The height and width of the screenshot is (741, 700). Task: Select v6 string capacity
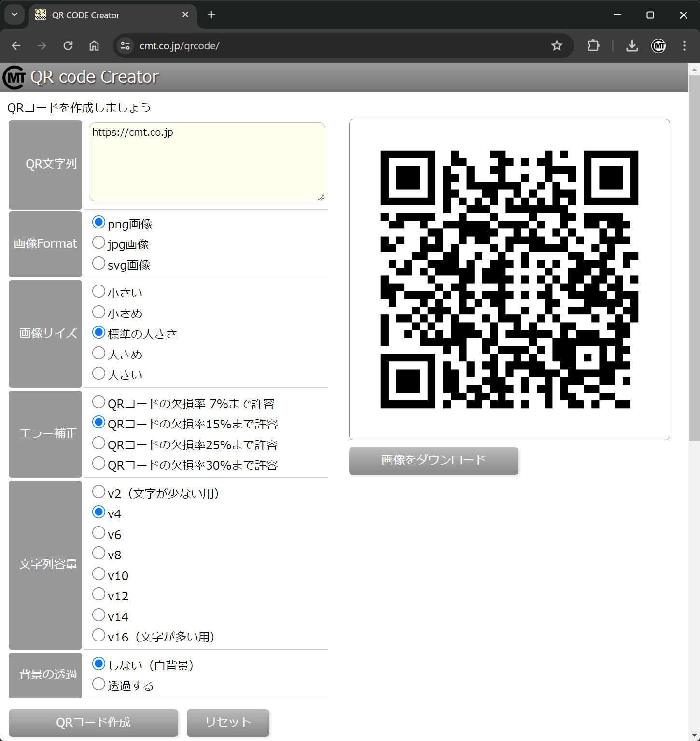(98, 533)
